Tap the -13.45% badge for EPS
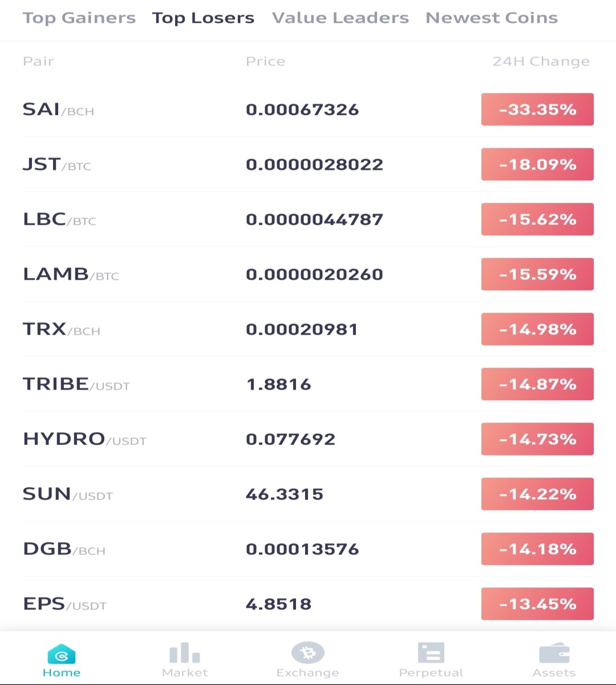 (537, 604)
